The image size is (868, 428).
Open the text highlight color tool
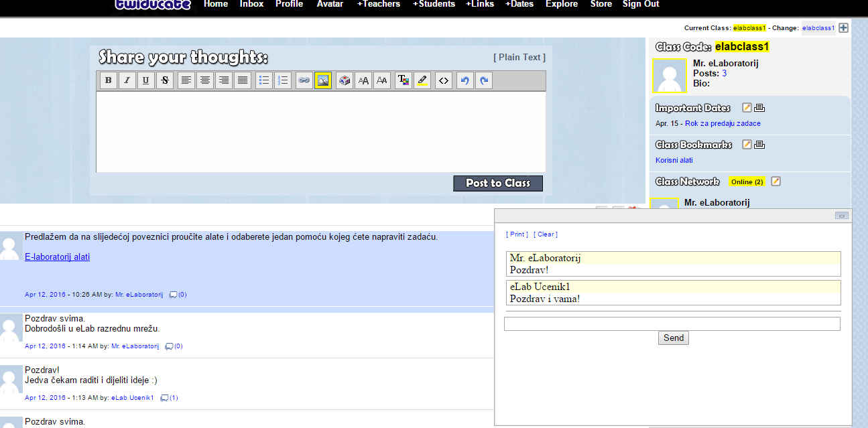(x=422, y=81)
